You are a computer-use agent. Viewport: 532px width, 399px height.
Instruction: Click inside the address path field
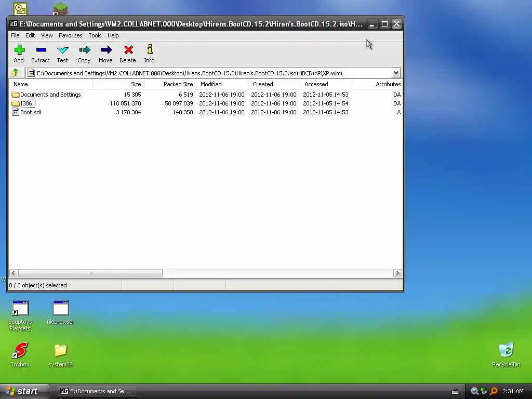(x=208, y=73)
